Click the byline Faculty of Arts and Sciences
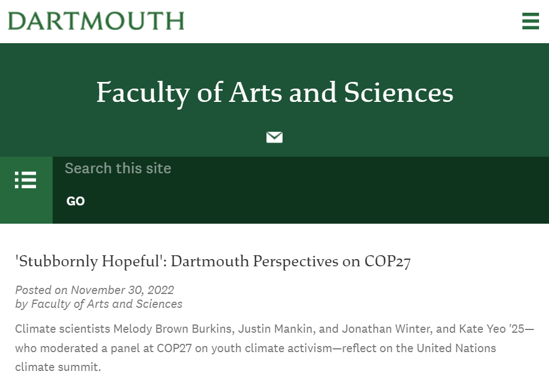Viewport: 549px width, 392px height. click(x=106, y=304)
